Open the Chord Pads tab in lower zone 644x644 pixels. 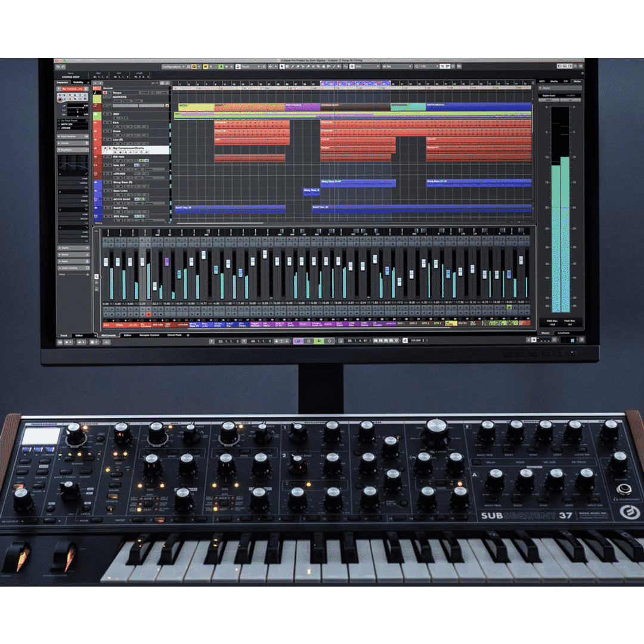pos(175,335)
